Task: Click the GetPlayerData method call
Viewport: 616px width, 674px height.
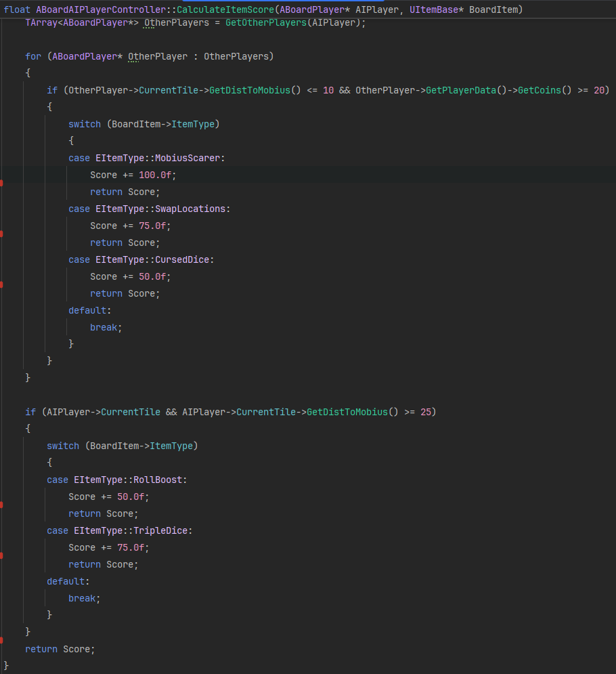Action: click(461, 90)
